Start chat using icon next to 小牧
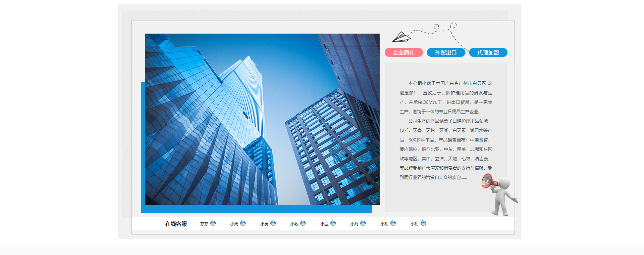644x255 pixels. click(303, 223)
